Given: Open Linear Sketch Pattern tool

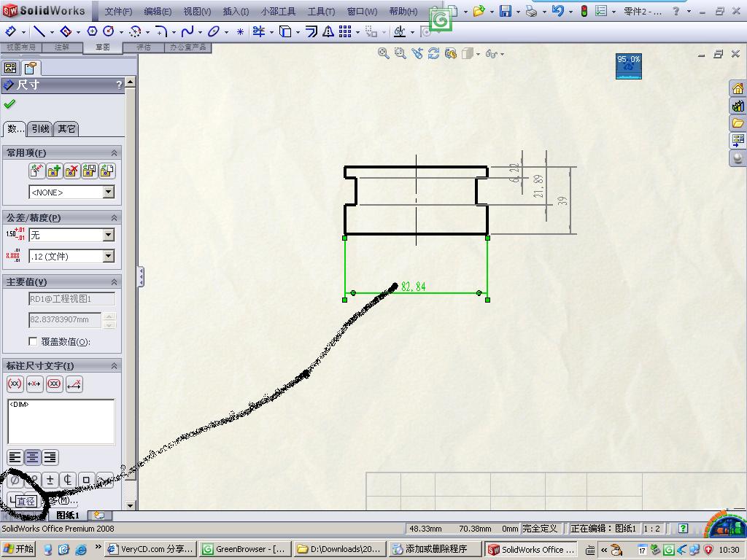Looking at the screenshot, I should [x=345, y=31].
